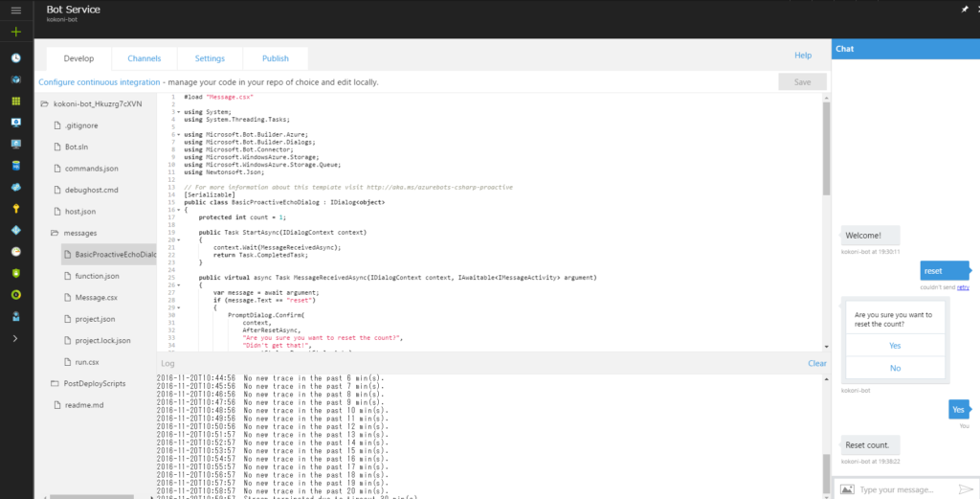This screenshot has height=499, width=980.
Task: Switch to the Settings tab
Action: (x=210, y=58)
